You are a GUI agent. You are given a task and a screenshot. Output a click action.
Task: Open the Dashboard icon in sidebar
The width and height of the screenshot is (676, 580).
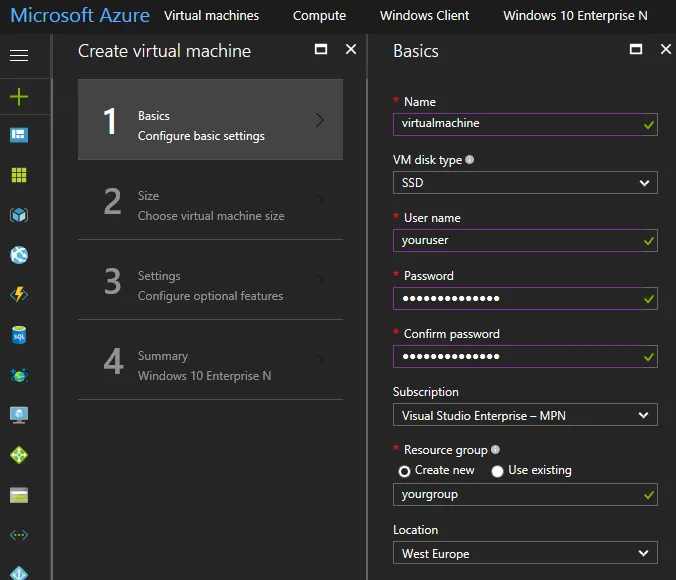pos(19,135)
